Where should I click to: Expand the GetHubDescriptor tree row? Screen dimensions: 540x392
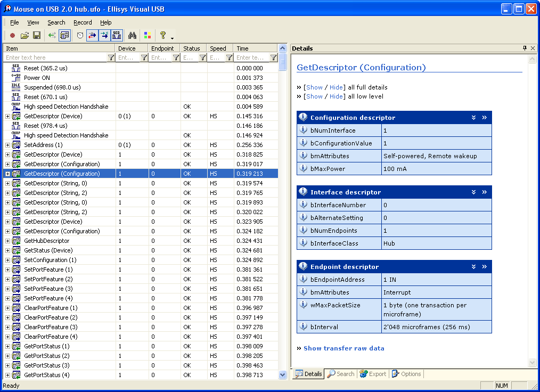7,241
